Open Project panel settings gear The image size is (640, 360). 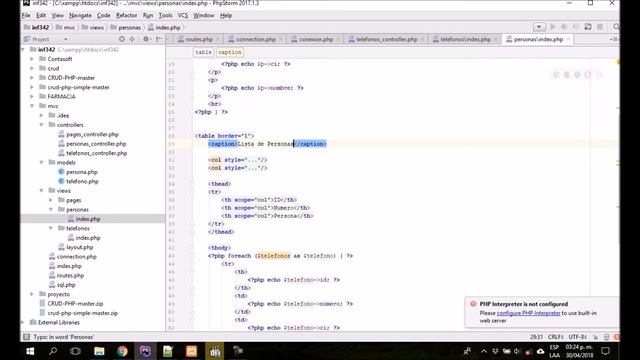[x=146, y=39]
